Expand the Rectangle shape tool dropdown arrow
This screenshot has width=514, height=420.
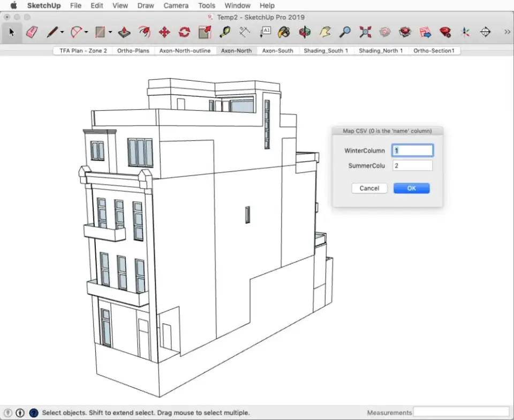[x=110, y=33]
